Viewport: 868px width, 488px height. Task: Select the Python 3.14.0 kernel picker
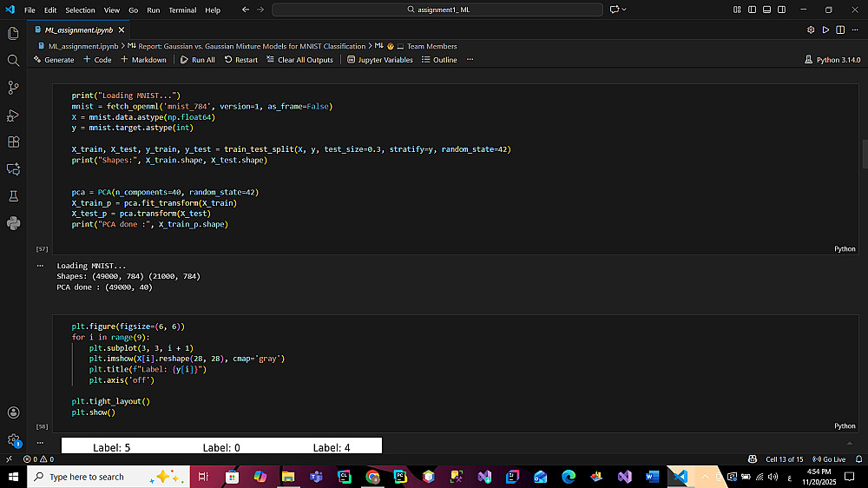(832, 60)
